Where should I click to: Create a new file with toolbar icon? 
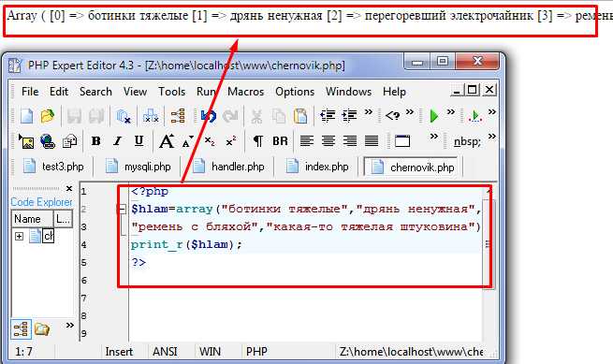27,116
